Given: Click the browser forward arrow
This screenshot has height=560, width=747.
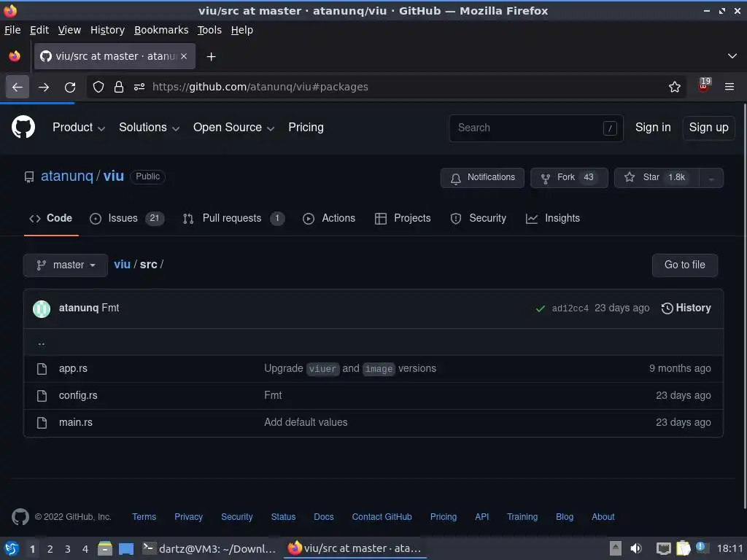Looking at the screenshot, I should tap(44, 87).
